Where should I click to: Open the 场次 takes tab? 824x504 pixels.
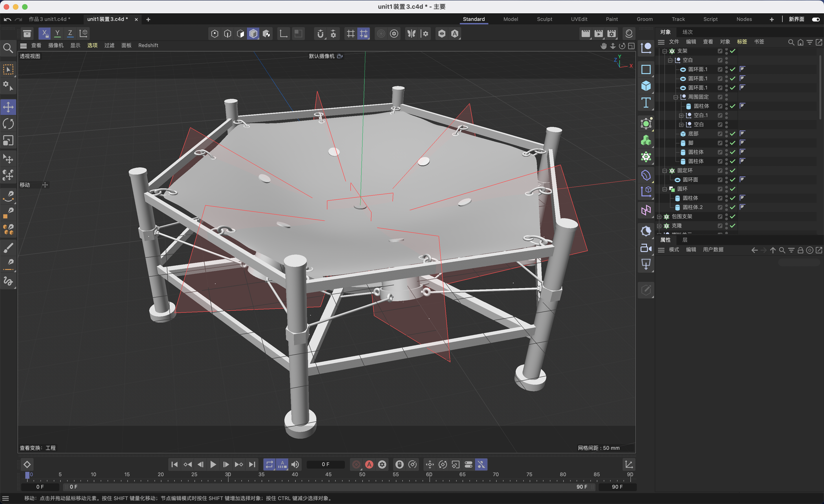[687, 32]
